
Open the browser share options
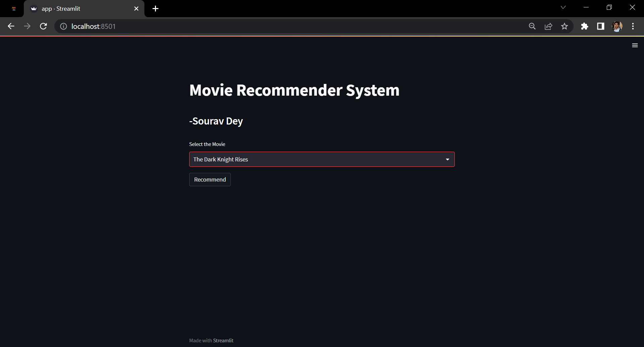[x=548, y=26]
